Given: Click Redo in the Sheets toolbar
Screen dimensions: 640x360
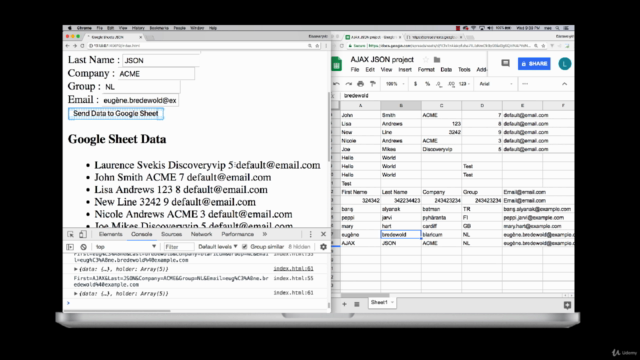Looking at the screenshot, I should pyautogui.click(x=348, y=84).
